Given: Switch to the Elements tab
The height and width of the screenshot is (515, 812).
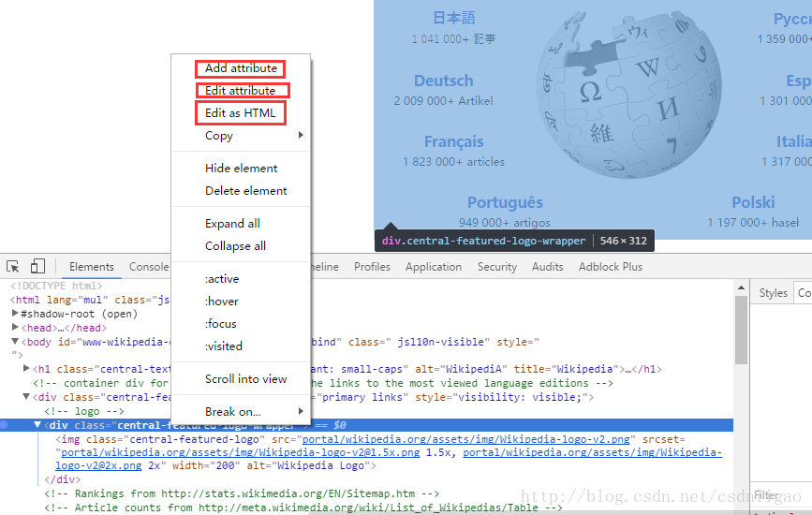Looking at the screenshot, I should click(x=92, y=267).
